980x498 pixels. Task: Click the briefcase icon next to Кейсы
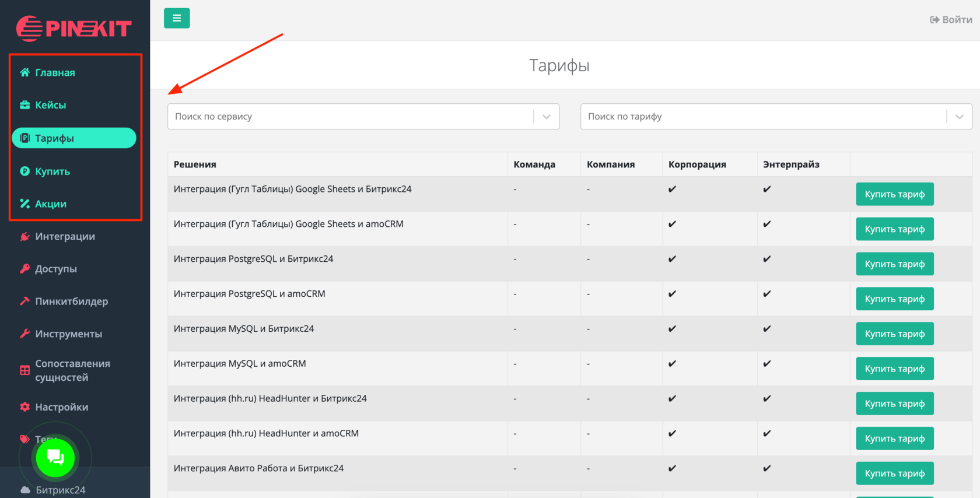click(24, 105)
